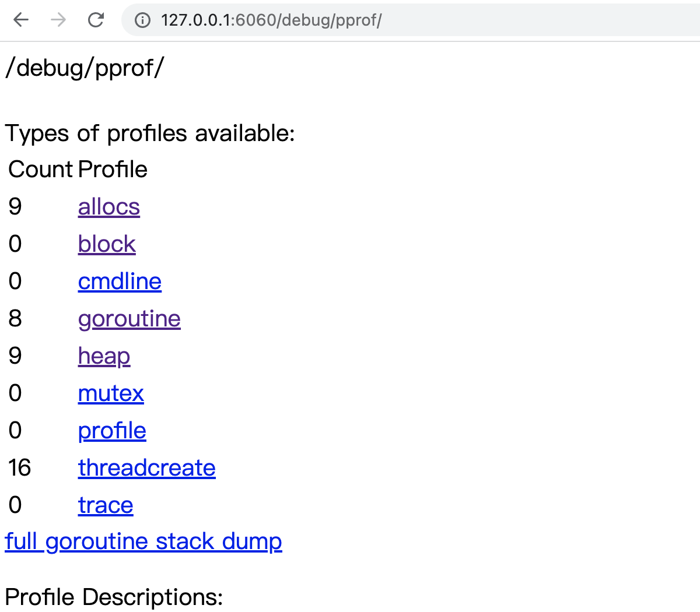View site information icon in address bar
The width and height of the screenshot is (700, 612).
(x=142, y=20)
